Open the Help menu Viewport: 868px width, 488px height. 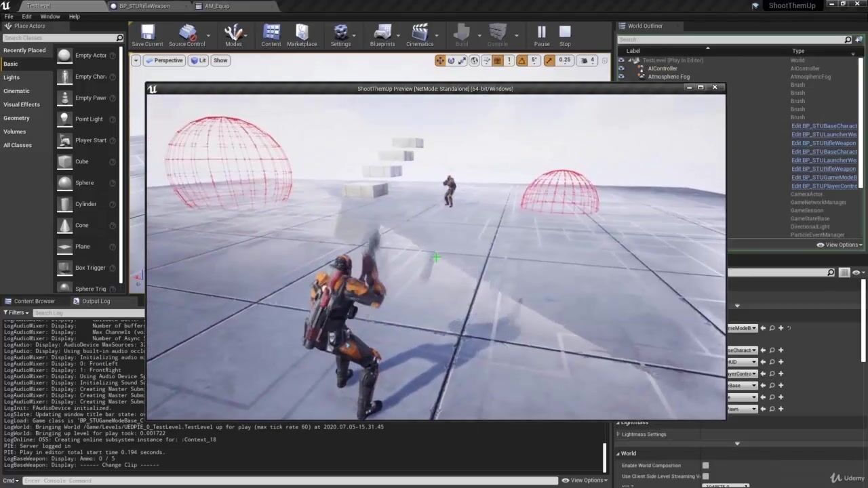74,16
